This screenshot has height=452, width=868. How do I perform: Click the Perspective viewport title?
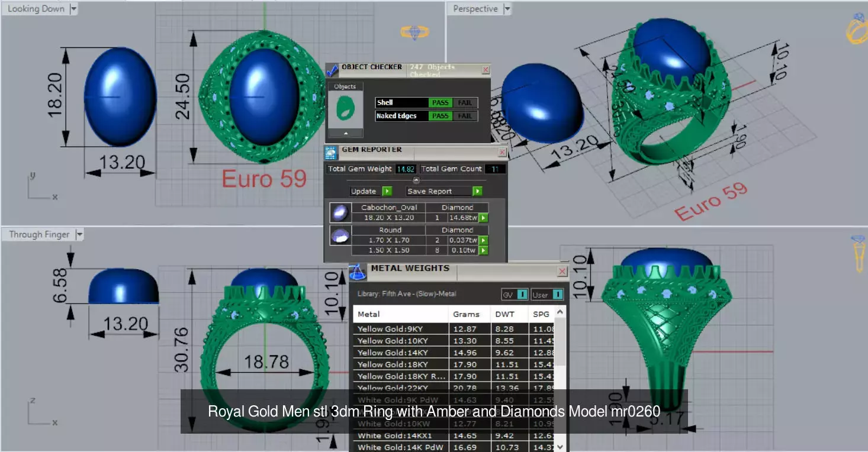pyautogui.click(x=475, y=9)
